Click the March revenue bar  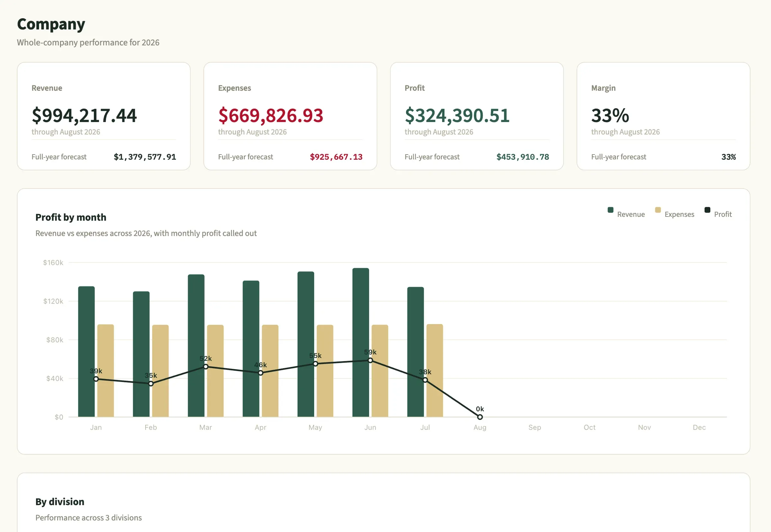click(196, 345)
